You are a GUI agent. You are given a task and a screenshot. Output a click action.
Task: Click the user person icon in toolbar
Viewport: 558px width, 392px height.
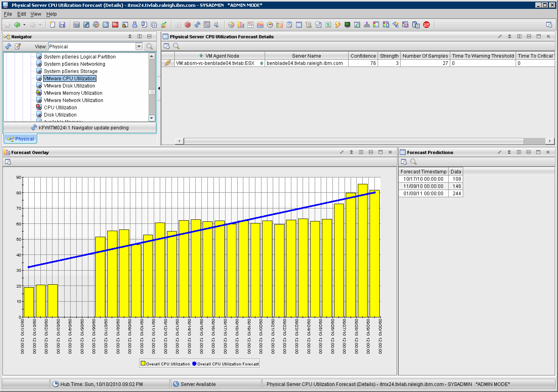click(x=135, y=25)
